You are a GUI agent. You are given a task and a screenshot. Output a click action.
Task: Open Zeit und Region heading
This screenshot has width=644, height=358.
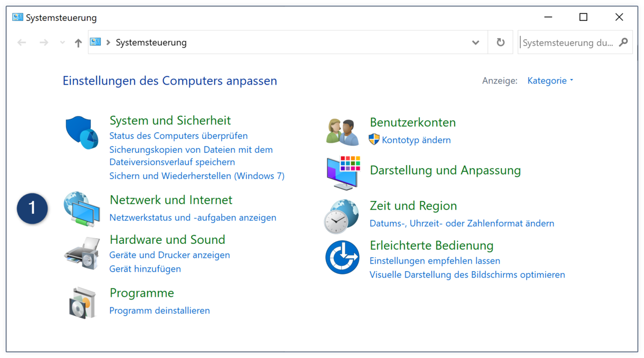pos(413,206)
